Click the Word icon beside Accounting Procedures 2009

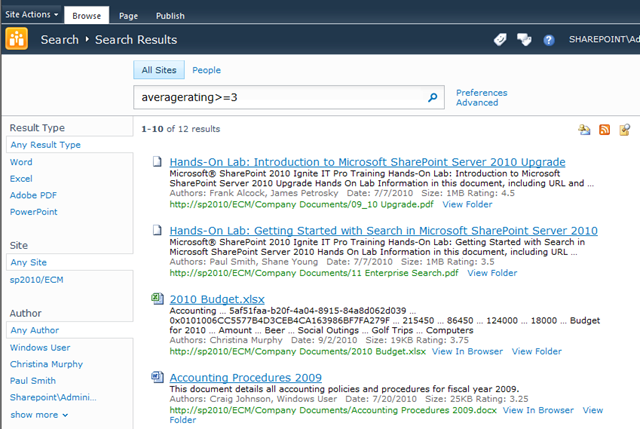pyautogui.click(x=157, y=377)
